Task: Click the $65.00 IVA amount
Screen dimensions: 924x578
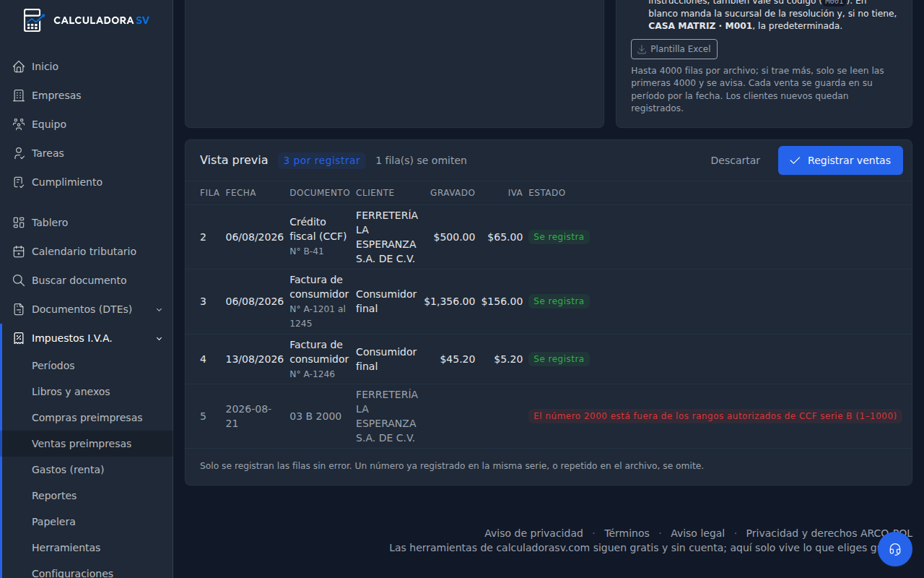Action: 505,237
